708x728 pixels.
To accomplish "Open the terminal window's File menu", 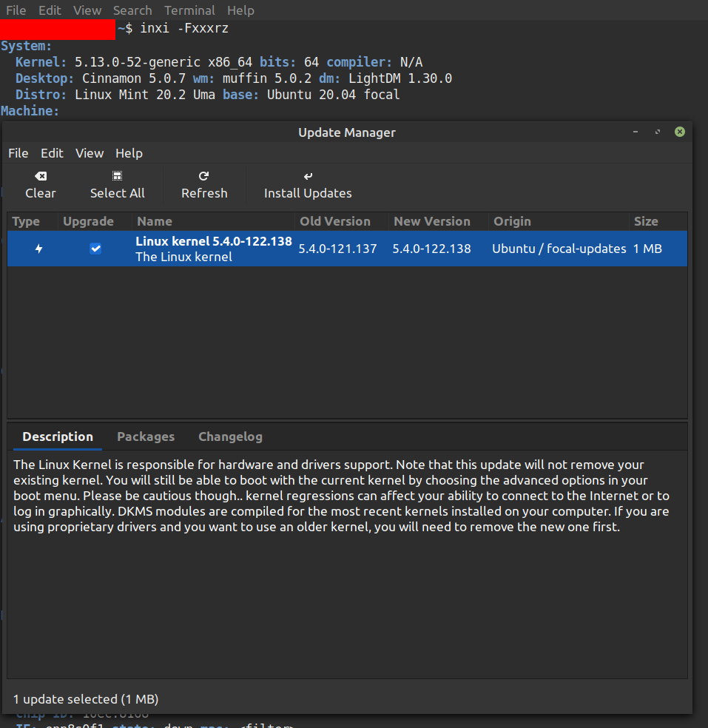I will click(16, 10).
